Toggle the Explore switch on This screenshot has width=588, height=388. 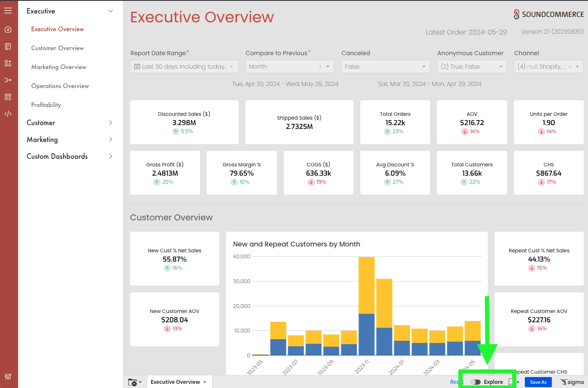pyautogui.click(x=476, y=382)
